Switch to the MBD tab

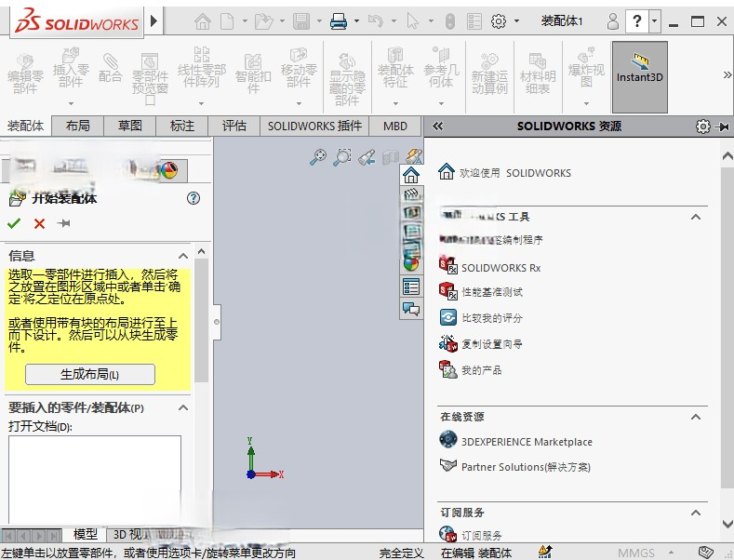tap(395, 126)
